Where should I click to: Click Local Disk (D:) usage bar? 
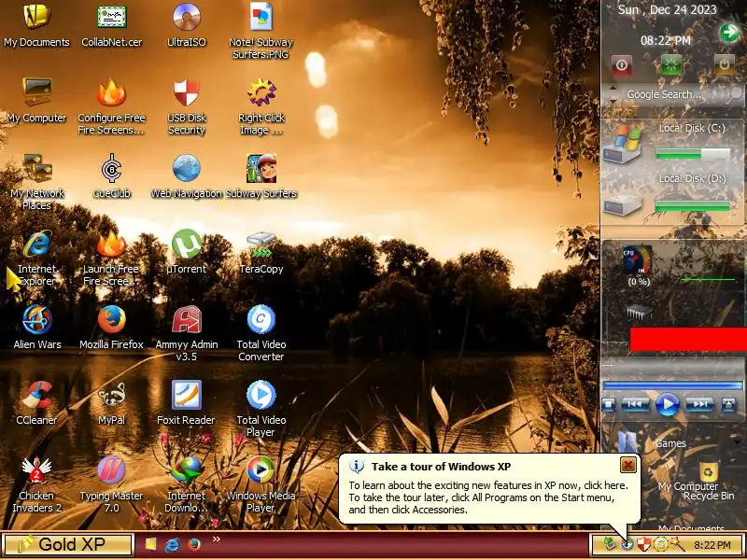tap(693, 205)
